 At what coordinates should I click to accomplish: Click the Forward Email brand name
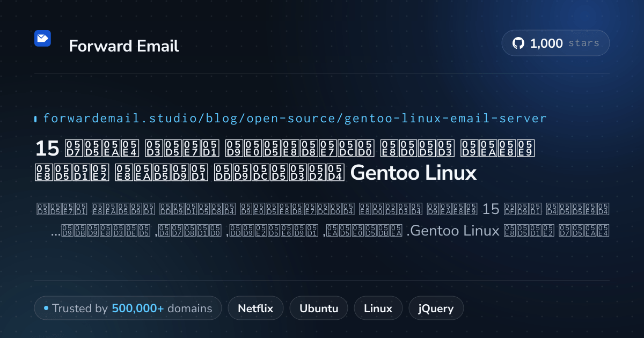124,46
